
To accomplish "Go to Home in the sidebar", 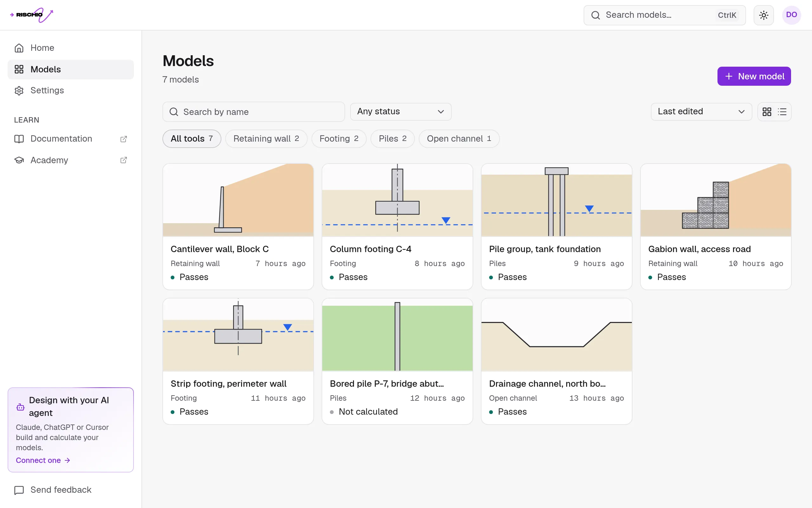I will coord(70,48).
